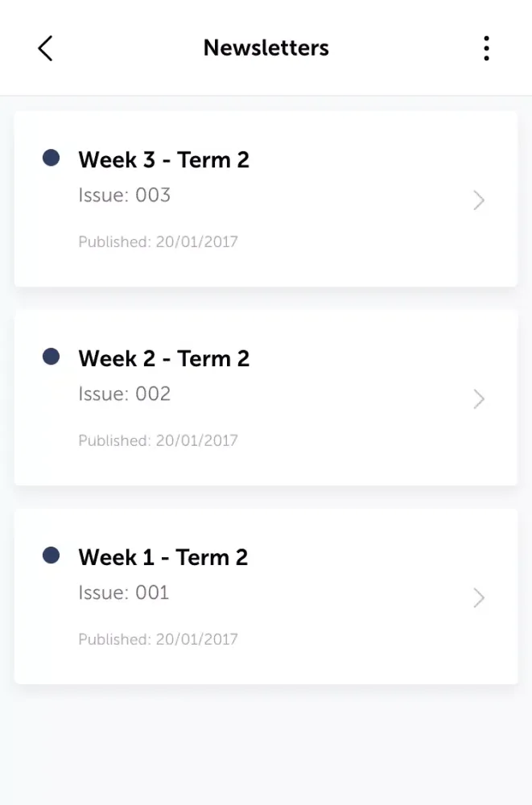This screenshot has width=532, height=805.
Task: Click the unread dot beside Week 1
Action: click(x=51, y=555)
